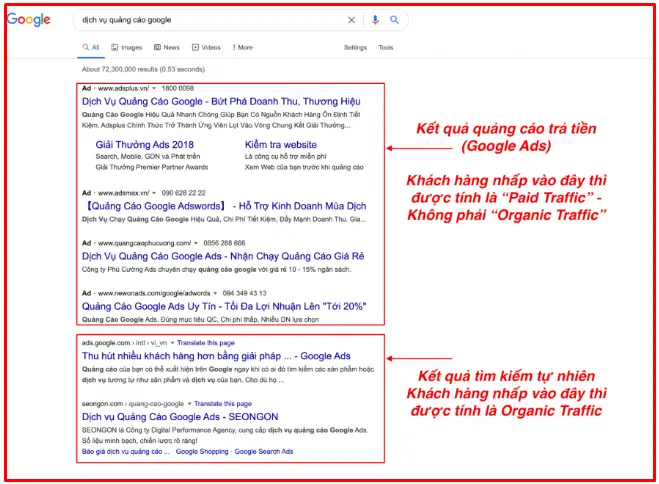Switch to the Videos tab
The height and width of the screenshot is (484, 659).
click(x=206, y=47)
